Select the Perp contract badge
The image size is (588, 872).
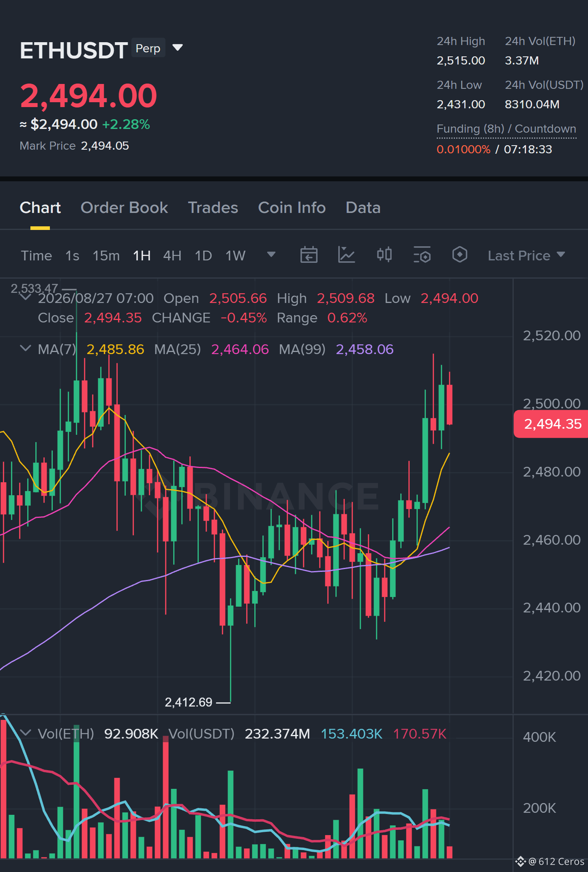coord(148,48)
